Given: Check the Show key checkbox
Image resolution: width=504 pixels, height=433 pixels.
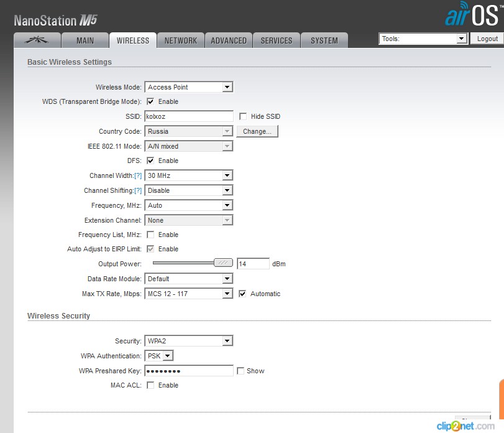Looking at the screenshot, I should point(241,371).
